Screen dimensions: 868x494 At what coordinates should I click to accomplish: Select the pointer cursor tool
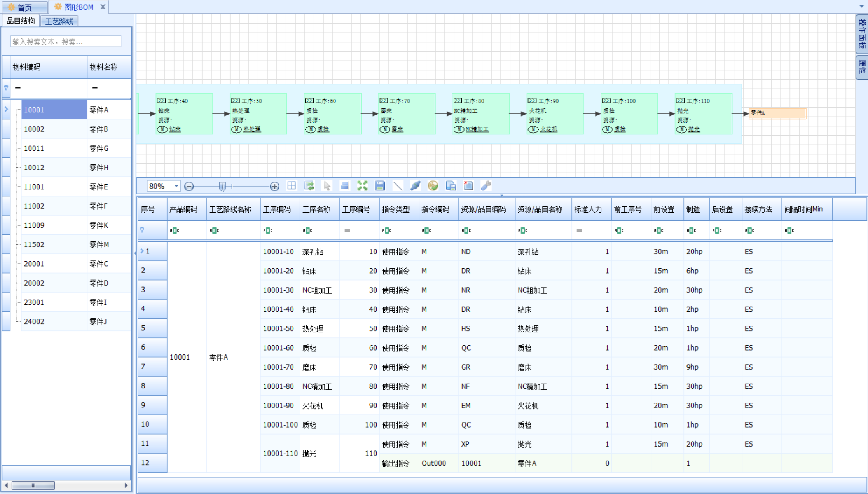pos(327,186)
